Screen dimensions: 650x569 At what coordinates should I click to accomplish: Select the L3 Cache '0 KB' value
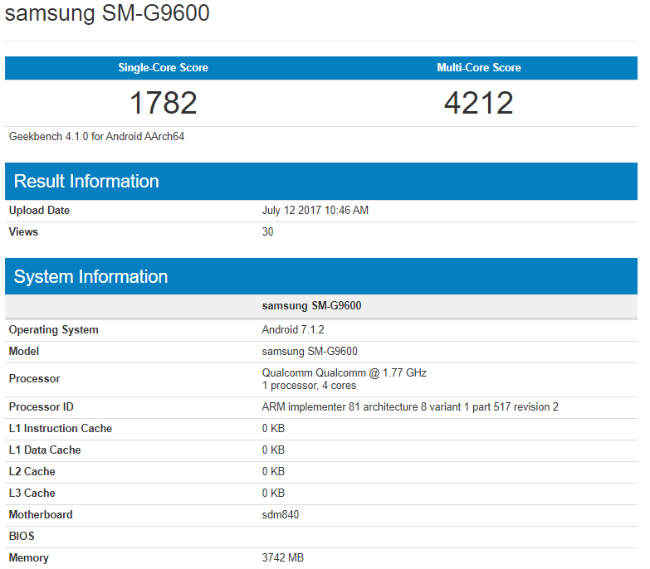tap(273, 493)
